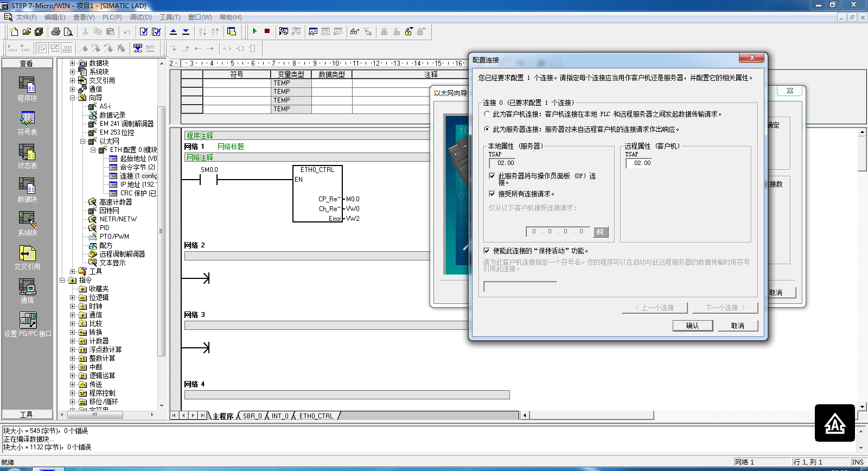
Task: Select the client connection radio button
Action: click(x=487, y=114)
